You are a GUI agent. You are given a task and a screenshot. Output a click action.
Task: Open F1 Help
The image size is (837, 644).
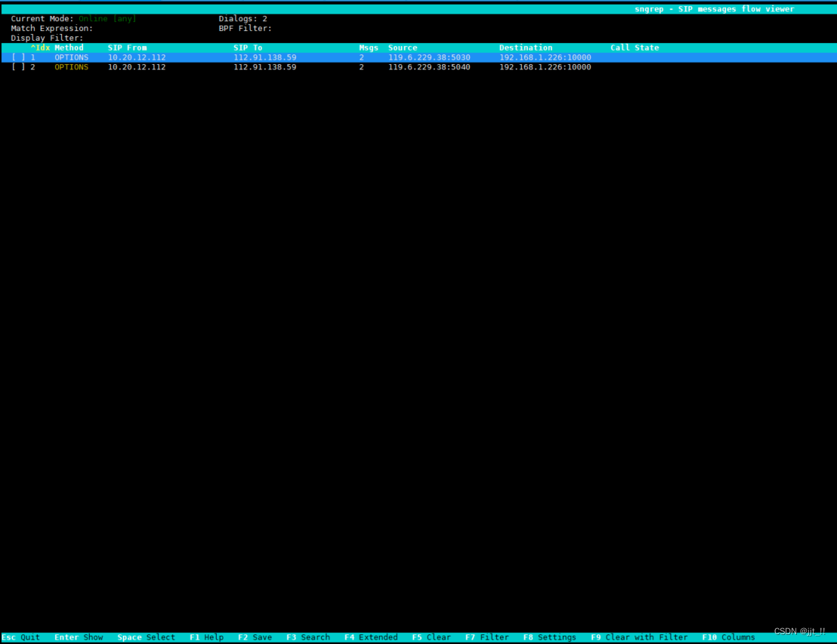pos(206,637)
